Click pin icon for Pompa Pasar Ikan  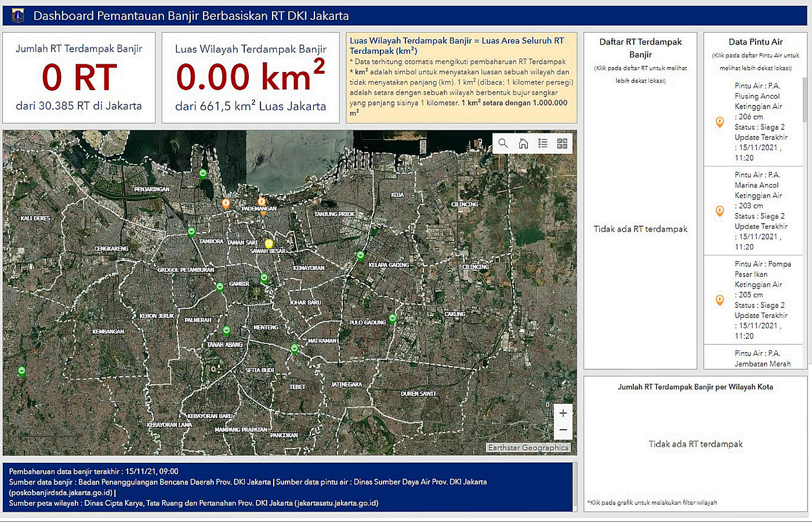click(x=720, y=300)
